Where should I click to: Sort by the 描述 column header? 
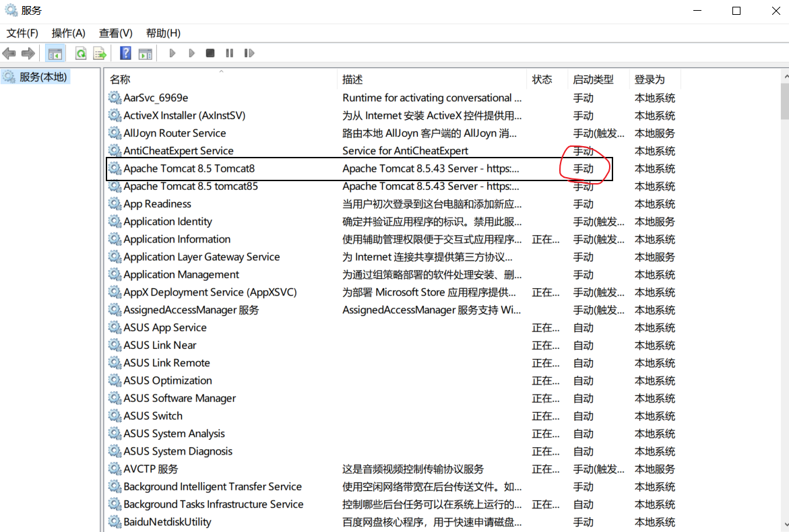point(433,79)
